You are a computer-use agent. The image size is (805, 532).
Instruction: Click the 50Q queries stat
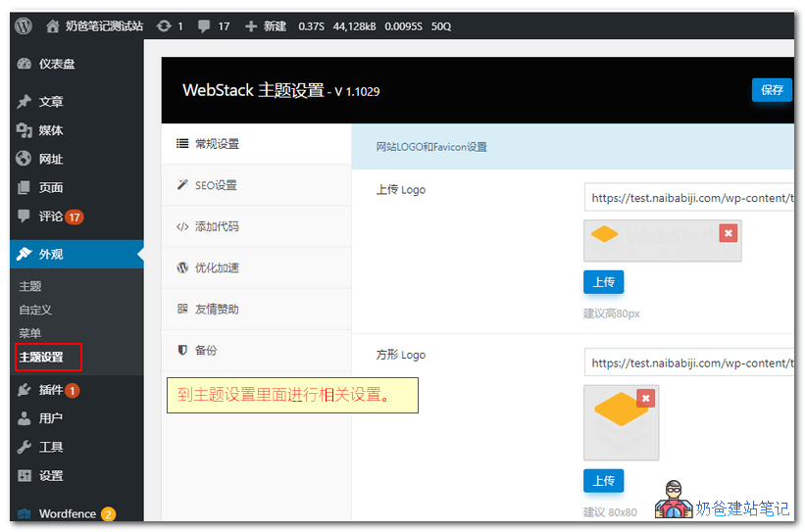tap(441, 26)
